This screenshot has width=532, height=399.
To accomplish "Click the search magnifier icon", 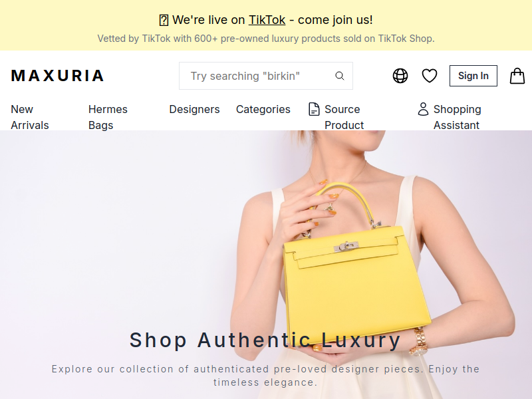I will (x=340, y=76).
